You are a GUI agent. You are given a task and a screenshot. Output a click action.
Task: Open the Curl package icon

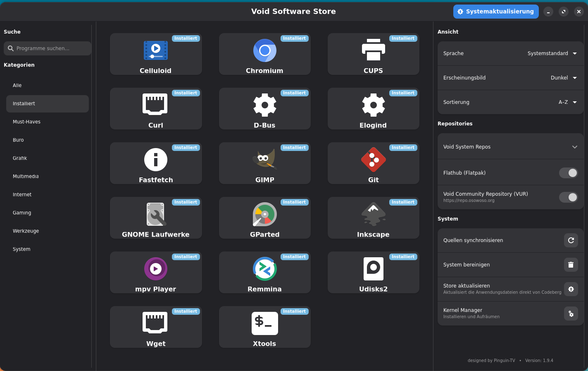coord(155,104)
